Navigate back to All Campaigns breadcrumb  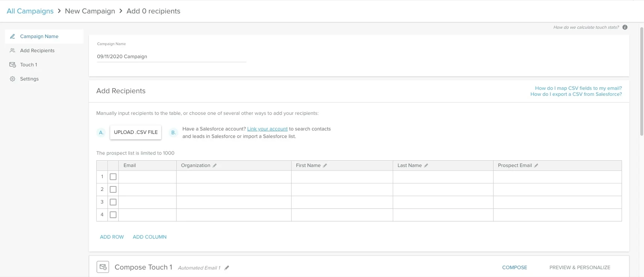pos(30,11)
